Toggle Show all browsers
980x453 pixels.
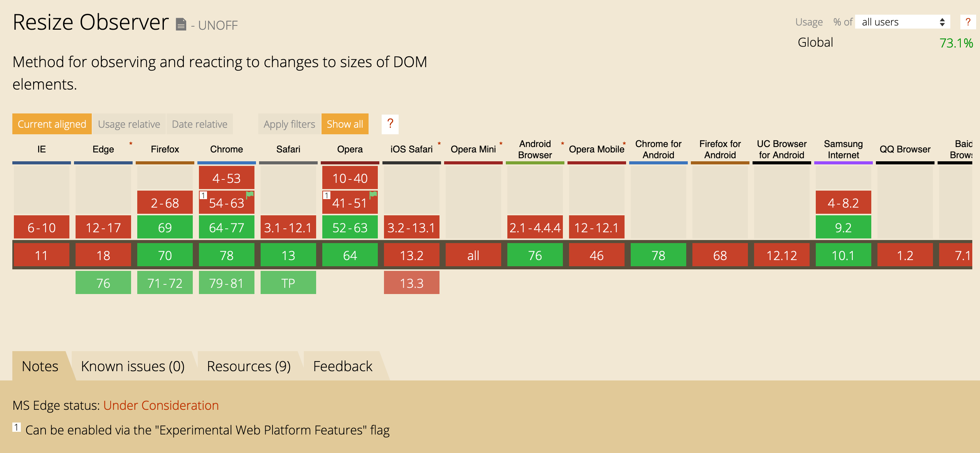[x=345, y=124]
